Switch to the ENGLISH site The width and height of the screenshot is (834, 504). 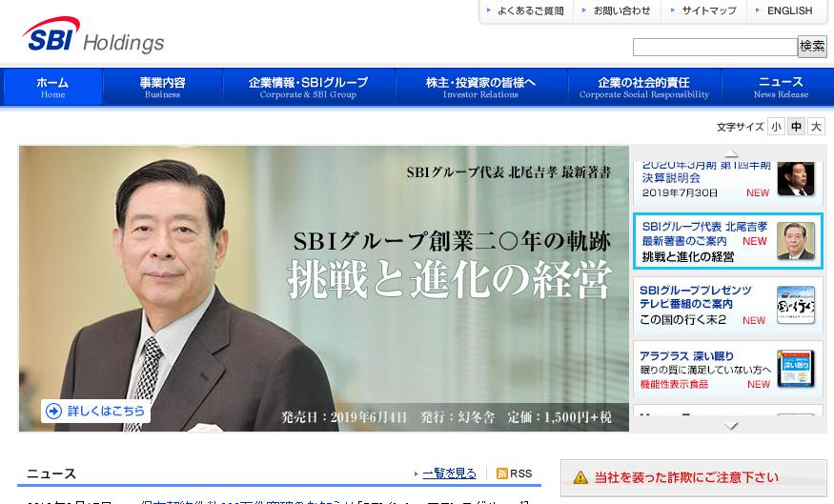click(x=790, y=10)
